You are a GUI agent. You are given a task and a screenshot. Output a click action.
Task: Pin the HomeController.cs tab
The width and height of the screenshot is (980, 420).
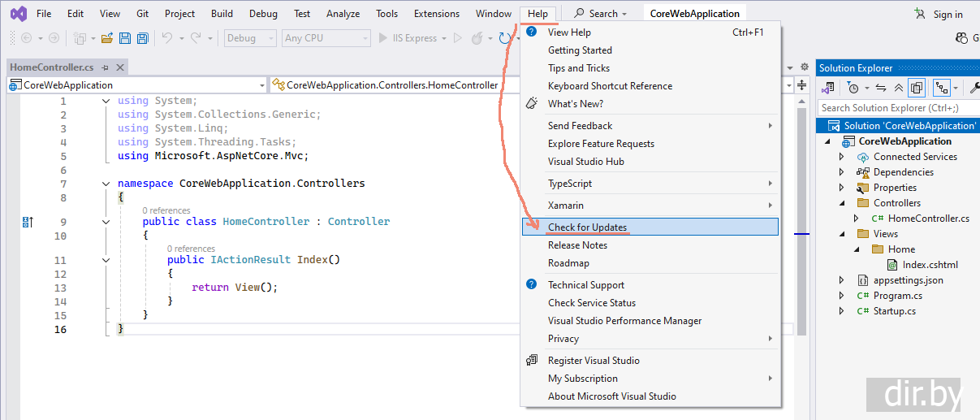tap(106, 68)
